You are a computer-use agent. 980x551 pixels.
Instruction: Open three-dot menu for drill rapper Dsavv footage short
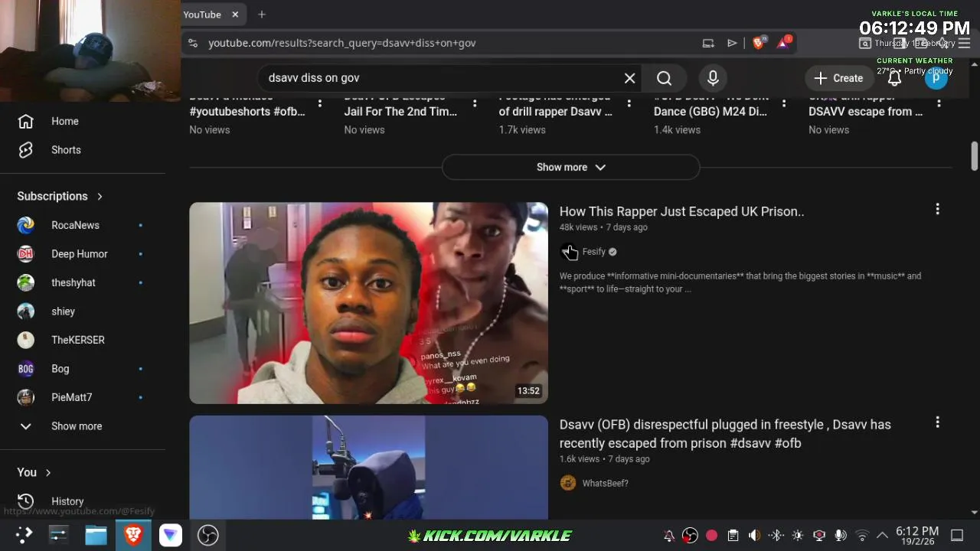click(x=629, y=103)
